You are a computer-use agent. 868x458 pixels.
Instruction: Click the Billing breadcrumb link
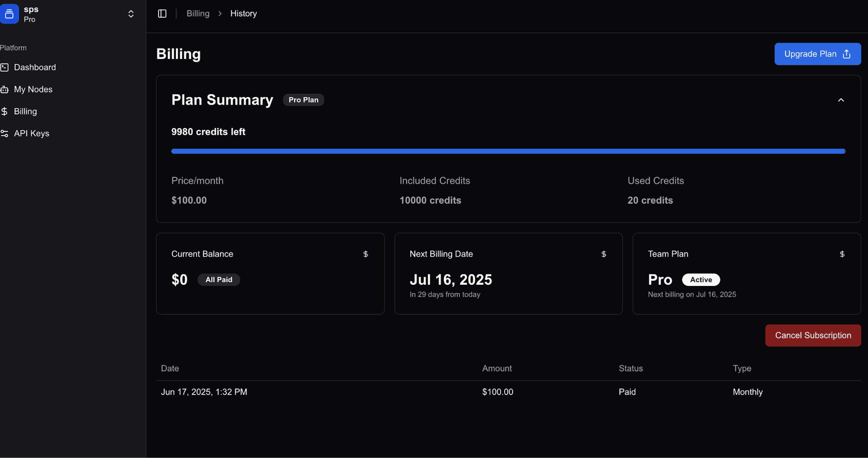coord(198,14)
